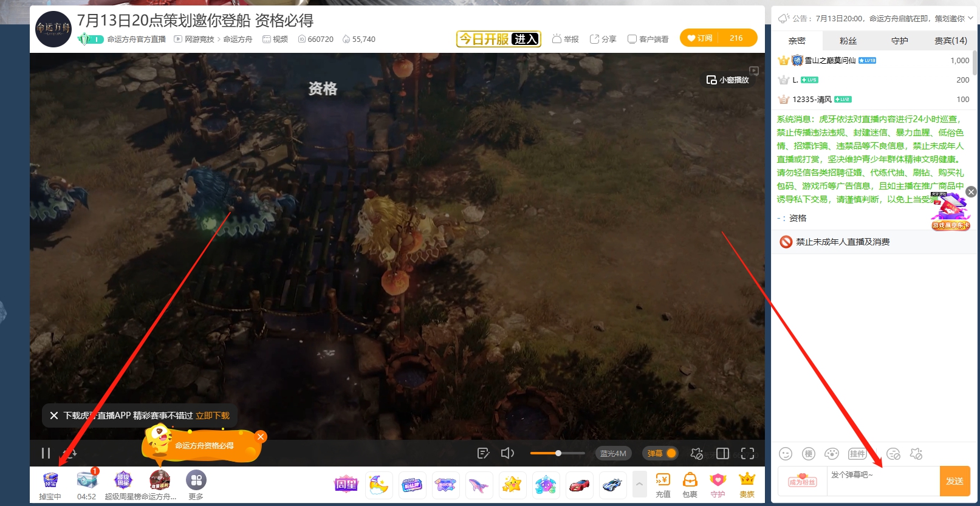
Task: Expand the 公告 announcement dropdown arrow
Action: pyautogui.click(x=970, y=18)
